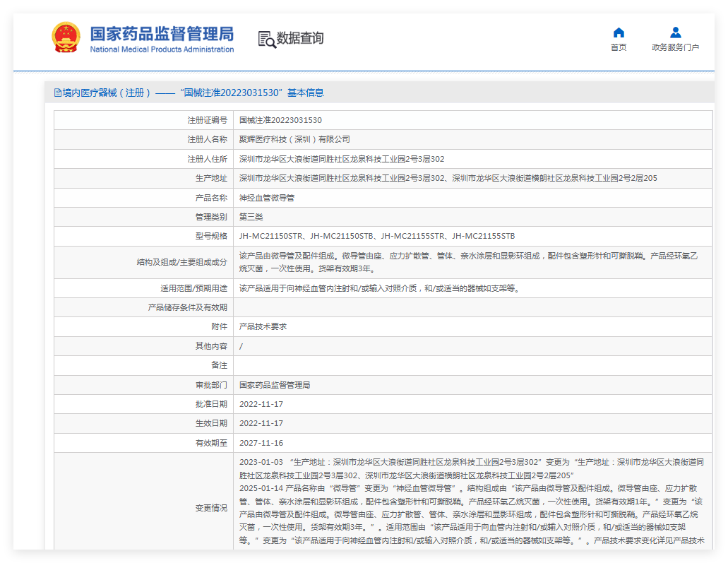Open 政务服务门户 link
This screenshot has width=728, height=563.
point(676,47)
